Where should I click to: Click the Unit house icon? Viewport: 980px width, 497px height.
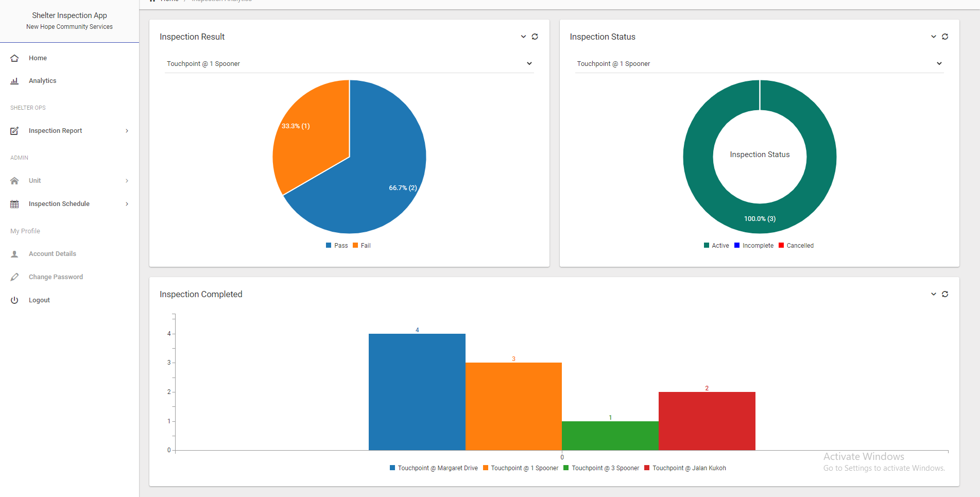(14, 181)
